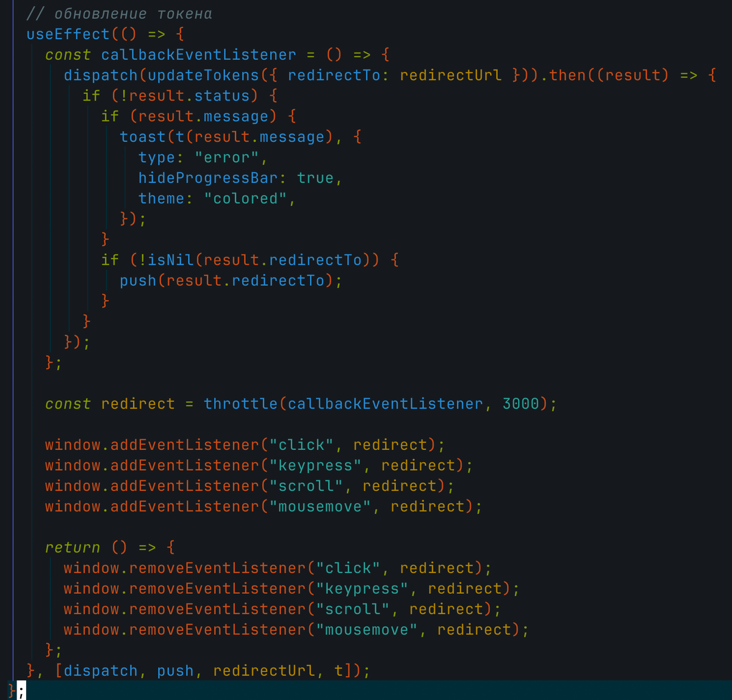Click push in the push(result.redirectTo) line
Screen dimensions: 732x700
(x=138, y=280)
